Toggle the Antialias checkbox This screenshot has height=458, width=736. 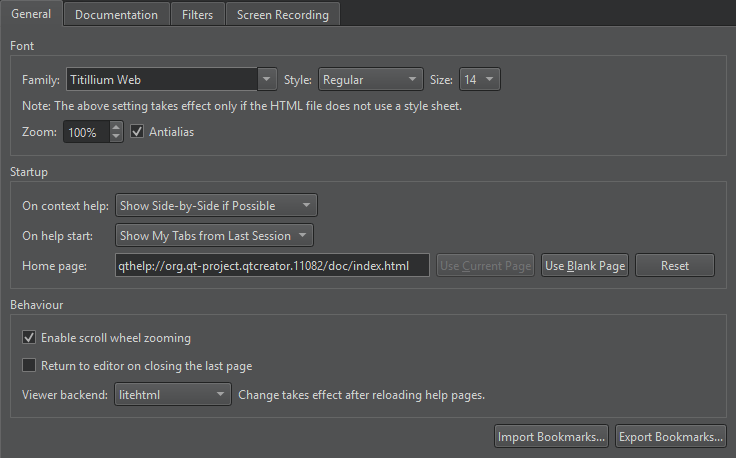pos(138,132)
